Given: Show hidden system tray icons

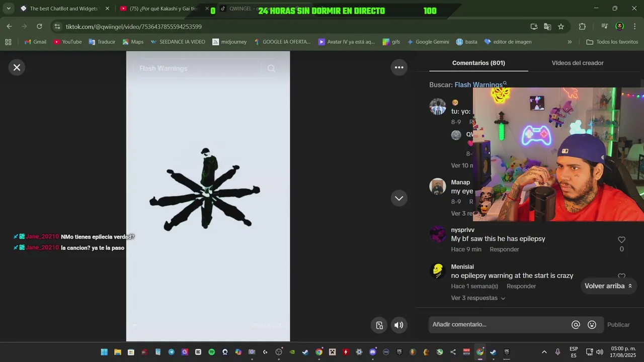Looking at the screenshot, I should pyautogui.click(x=544, y=352).
